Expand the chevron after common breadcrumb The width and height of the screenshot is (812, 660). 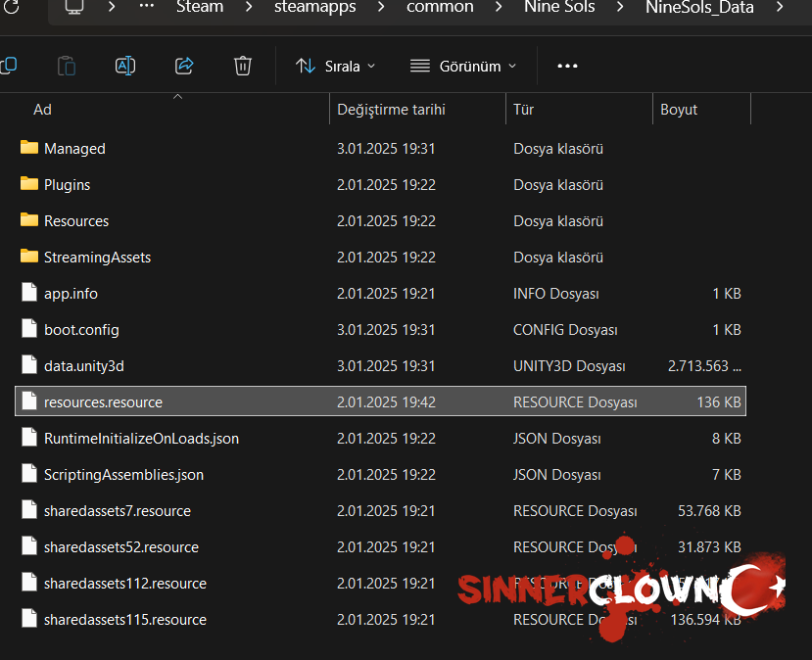coord(499,7)
